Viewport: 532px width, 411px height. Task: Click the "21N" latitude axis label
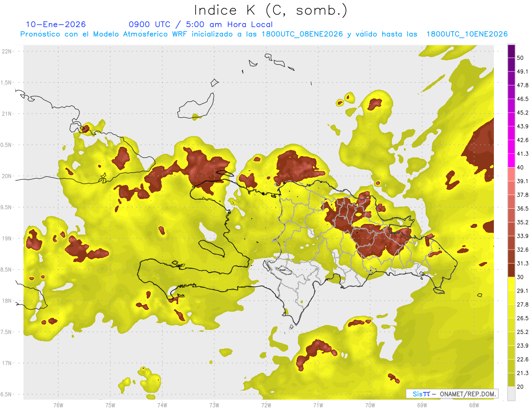[6, 114]
